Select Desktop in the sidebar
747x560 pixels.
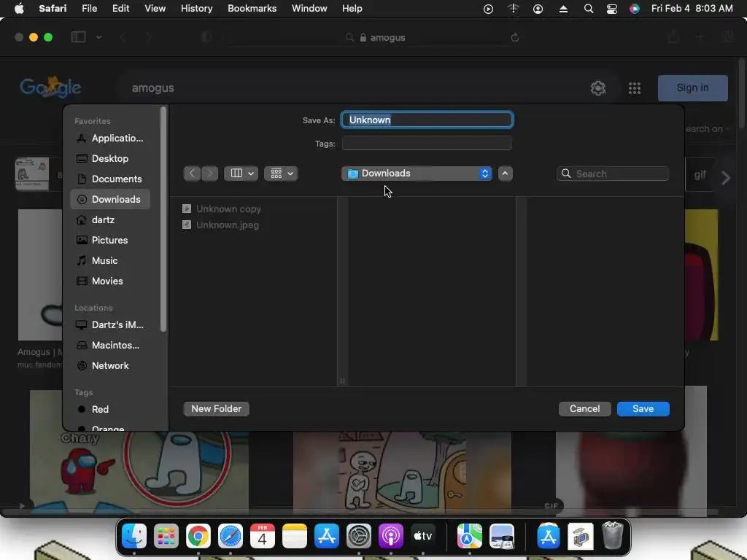[110, 158]
